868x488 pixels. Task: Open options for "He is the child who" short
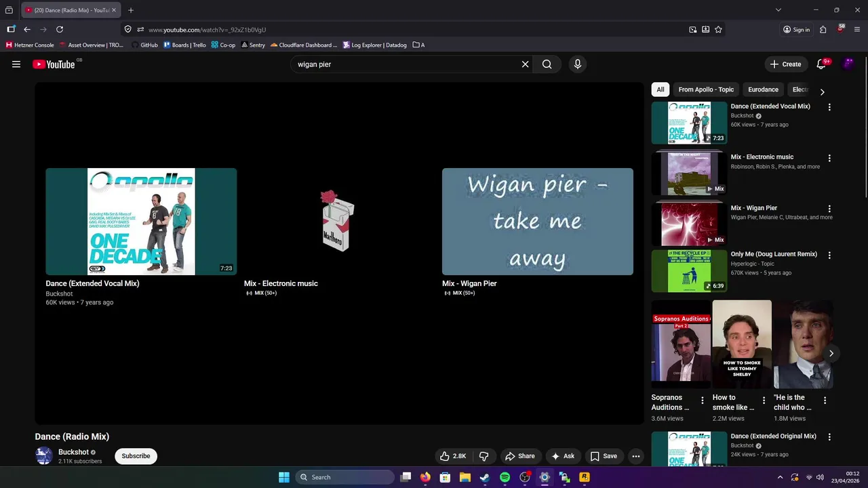[x=825, y=401]
